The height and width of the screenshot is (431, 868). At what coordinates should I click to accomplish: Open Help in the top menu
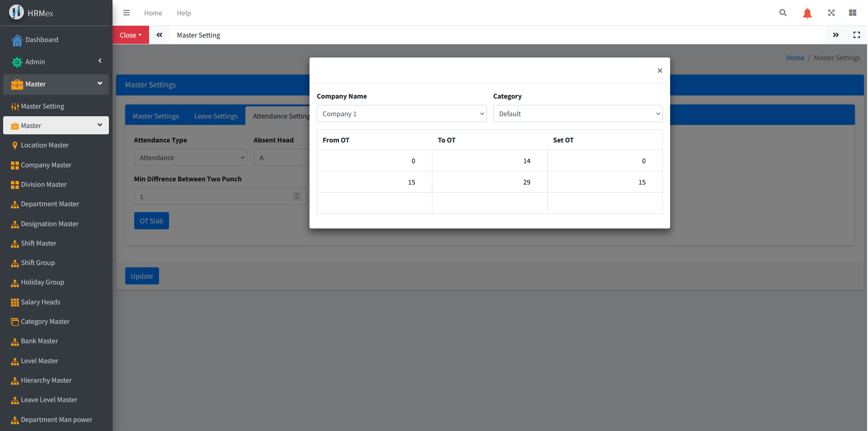click(183, 13)
